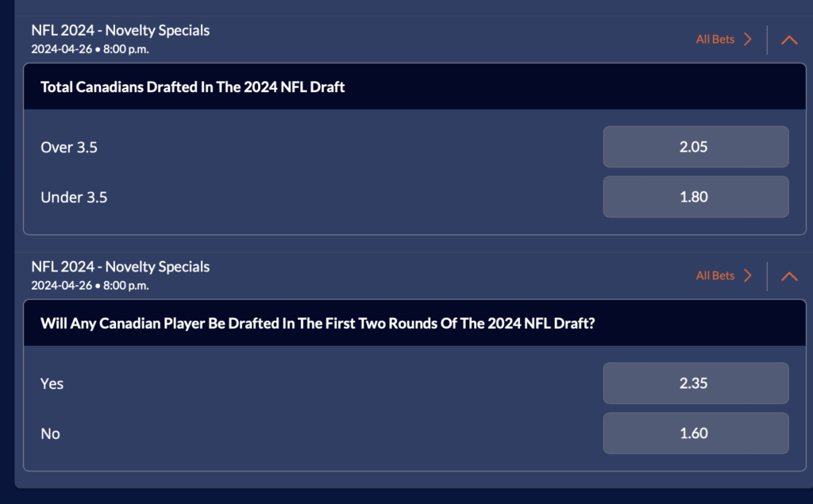
Task: Select the Over 3.5 odds 2.05
Action: coord(695,147)
